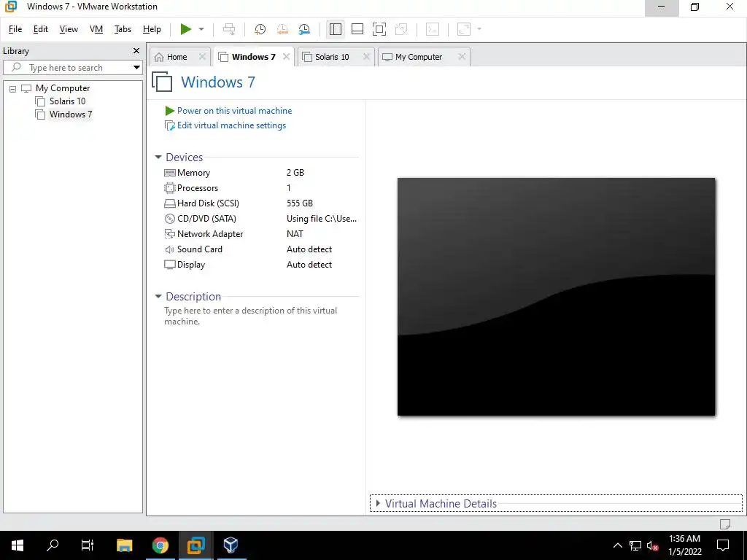This screenshot has width=747, height=560.
Task: Open File Explorer from the taskbar
Action: [124, 545]
